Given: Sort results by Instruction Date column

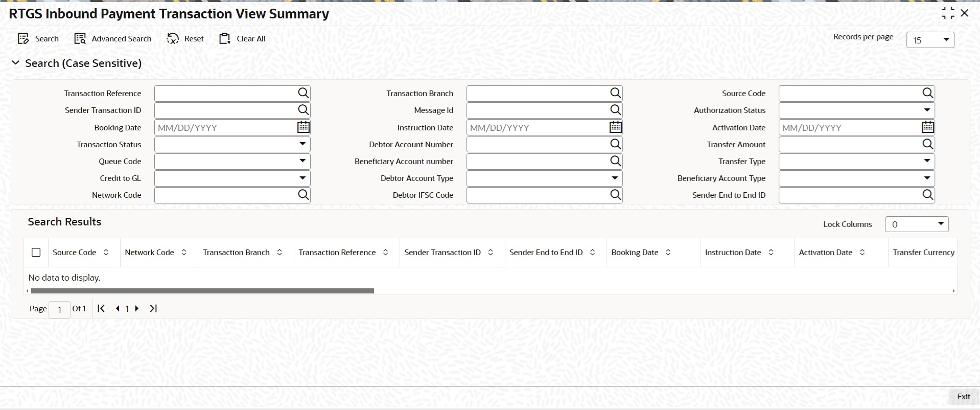Looking at the screenshot, I should pos(771,253).
